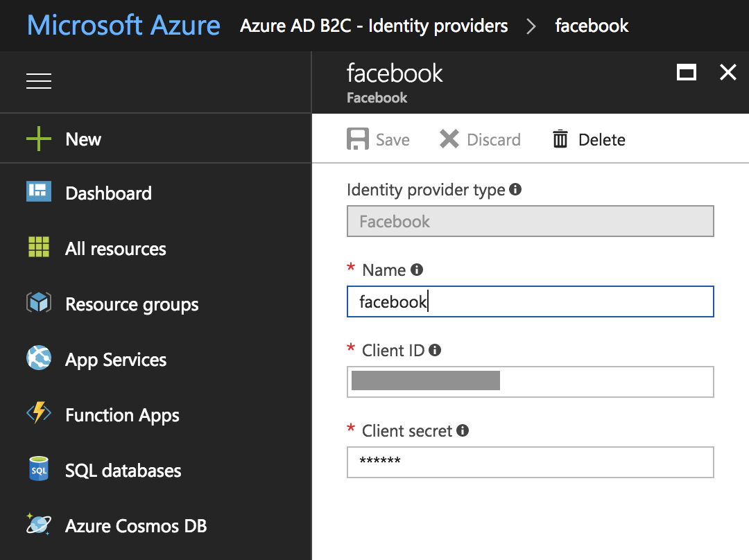Open Azure Cosmos DB from the sidebar
Screen dimensions: 749x560
(x=136, y=526)
